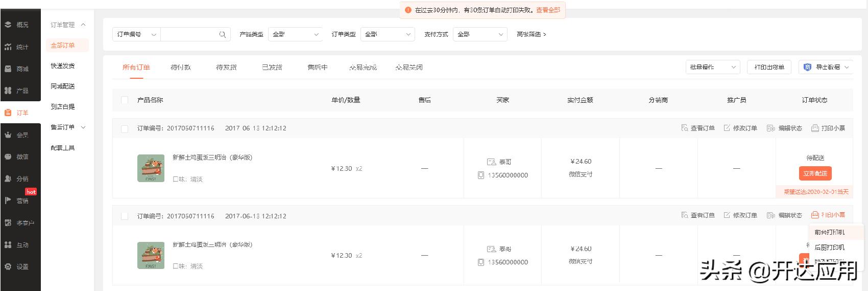The image size is (868, 291).
Task: Select 订单 orders in sidebar
Action: point(17,113)
